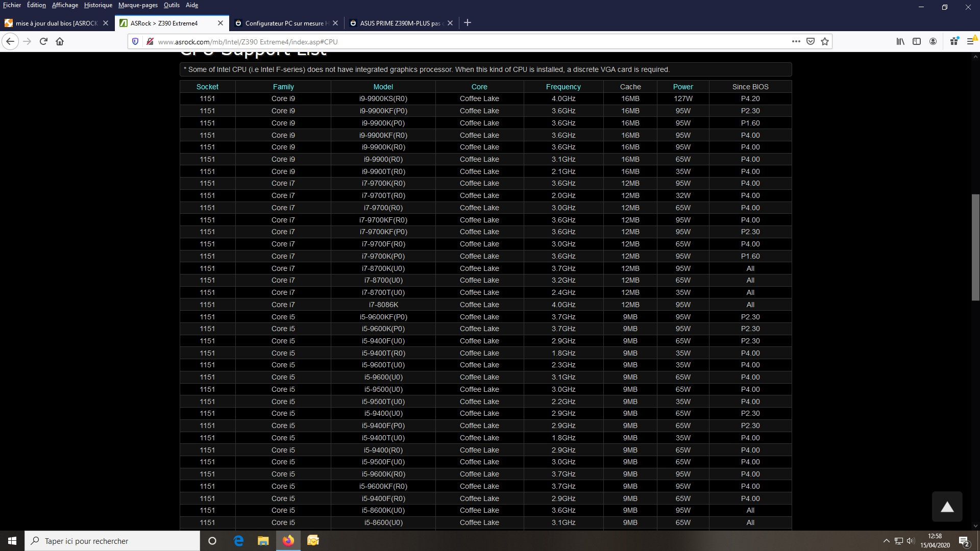Go back to previous page

point(10,41)
